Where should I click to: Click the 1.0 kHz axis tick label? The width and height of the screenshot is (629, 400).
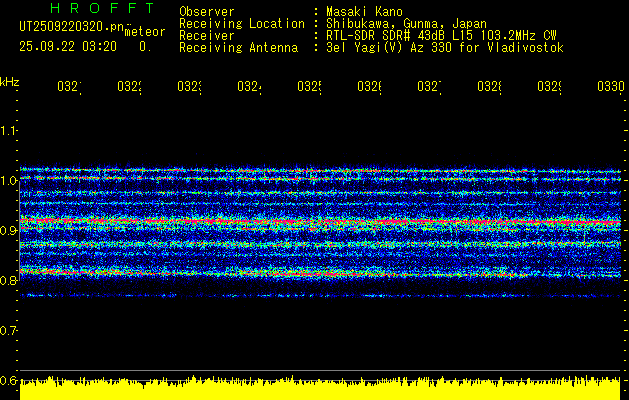(8, 181)
